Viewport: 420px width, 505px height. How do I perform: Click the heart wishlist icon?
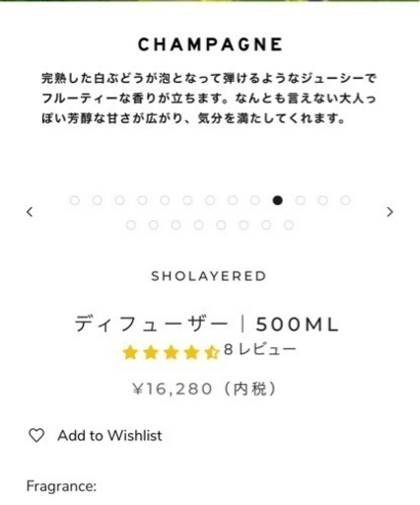[36, 436]
